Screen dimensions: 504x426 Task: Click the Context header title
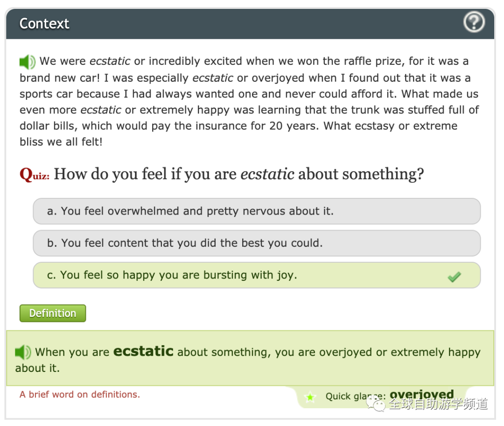pyautogui.click(x=44, y=24)
